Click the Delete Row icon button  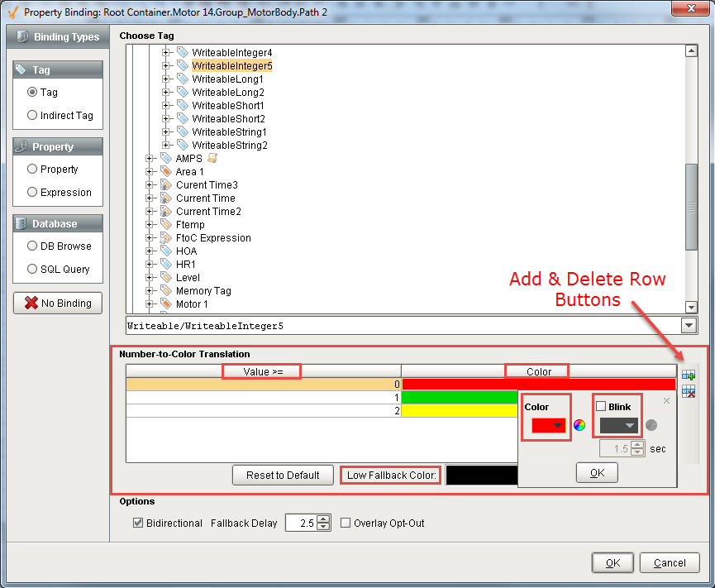coord(688,391)
